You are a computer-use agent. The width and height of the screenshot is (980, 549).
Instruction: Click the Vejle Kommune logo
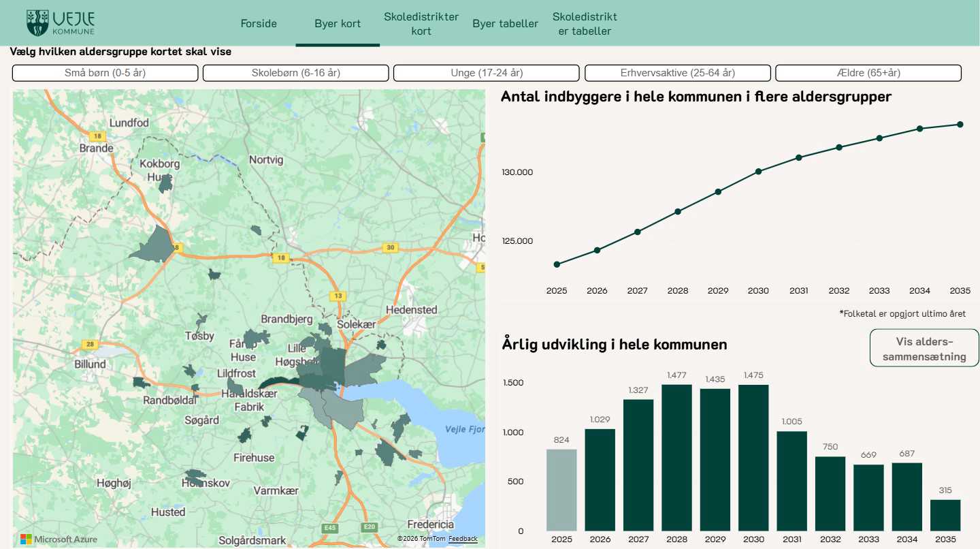pyautogui.click(x=61, y=23)
